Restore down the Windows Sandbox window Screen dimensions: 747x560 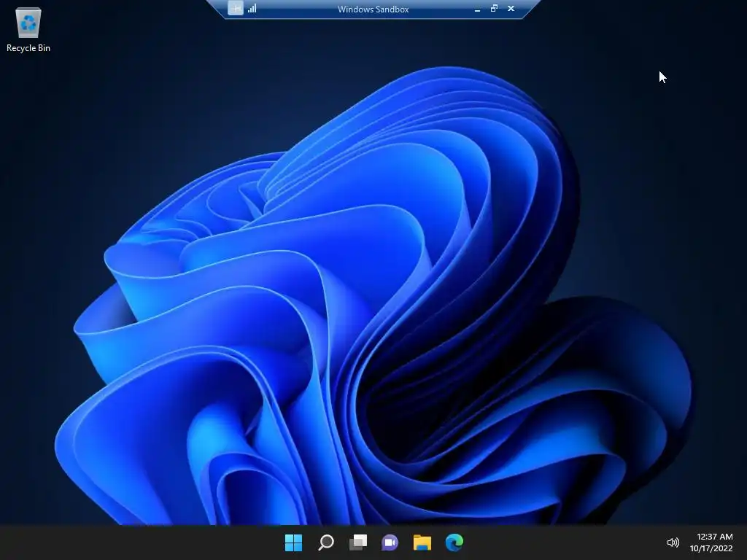pos(494,8)
